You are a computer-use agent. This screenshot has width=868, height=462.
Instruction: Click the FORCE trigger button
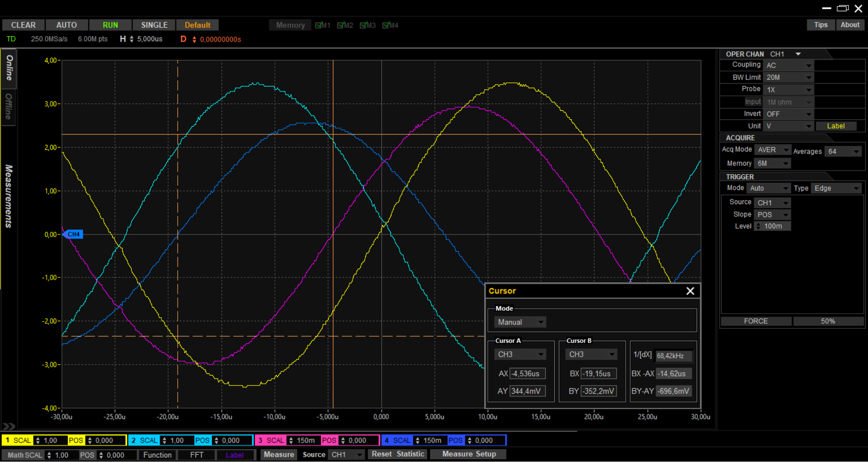pyautogui.click(x=756, y=321)
